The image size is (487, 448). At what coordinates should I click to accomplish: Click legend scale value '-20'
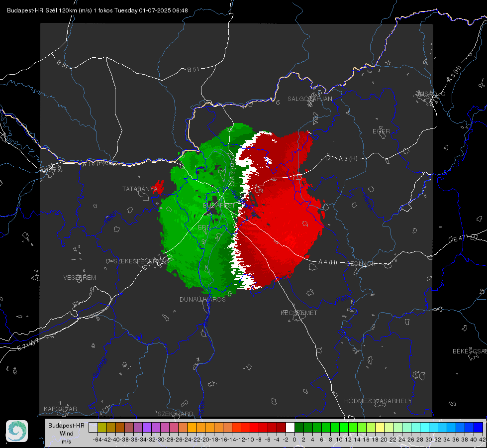pyautogui.click(x=205, y=440)
